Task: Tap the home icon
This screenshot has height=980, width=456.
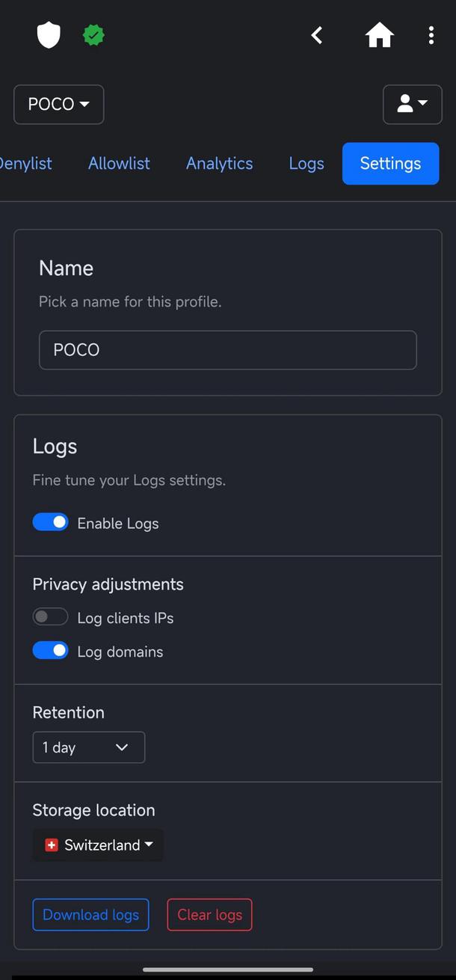Action: coord(379,35)
